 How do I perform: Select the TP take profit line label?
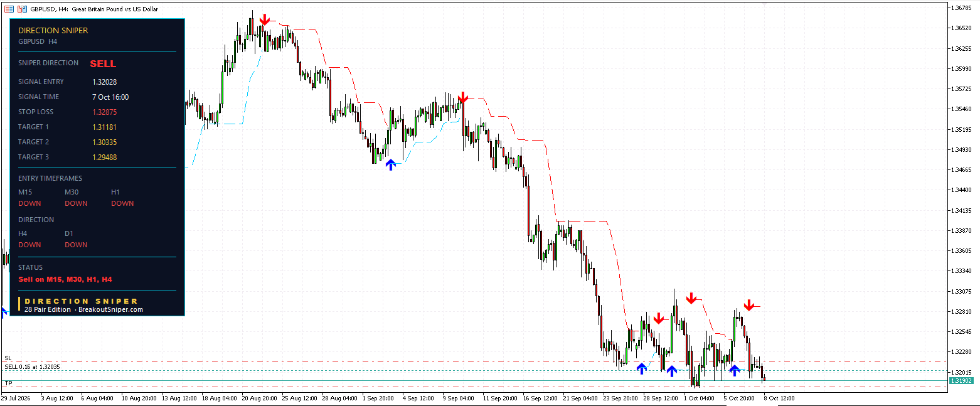pyautogui.click(x=8, y=383)
